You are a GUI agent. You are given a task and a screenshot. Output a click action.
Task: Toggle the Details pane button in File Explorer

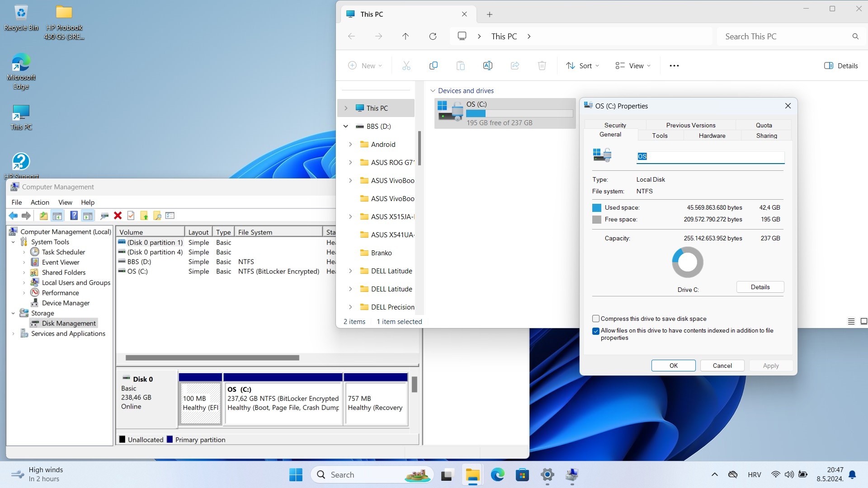click(841, 66)
